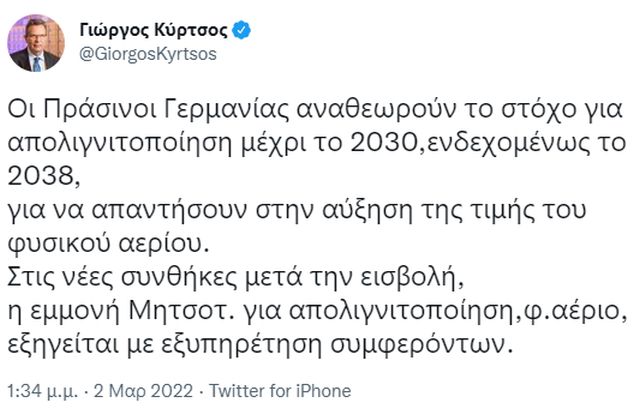
Task: Open the Twitter for iPhone source label
Action: click(280, 389)
